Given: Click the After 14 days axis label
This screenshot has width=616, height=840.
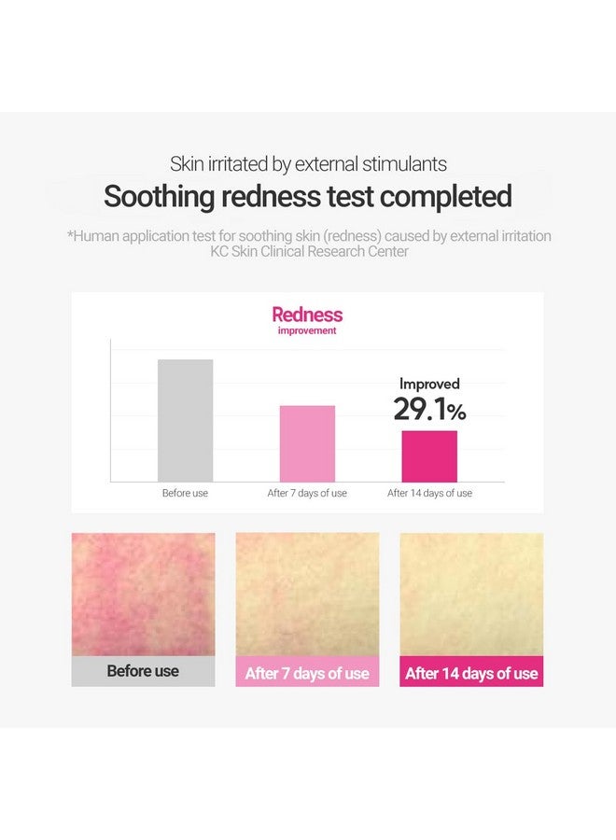Looking at the screenshot, I should [429, 493].
